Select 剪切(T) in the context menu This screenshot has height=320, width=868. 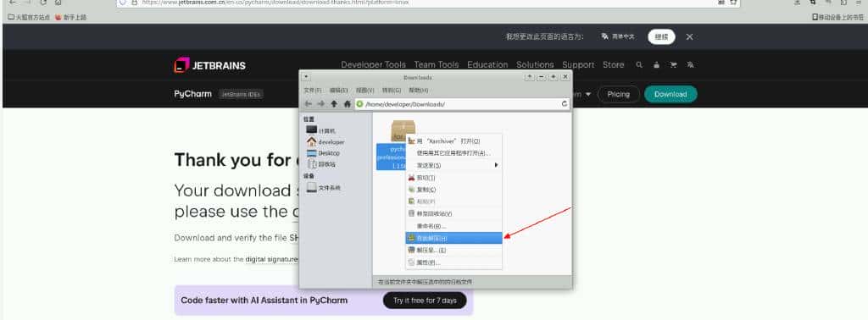454,178
